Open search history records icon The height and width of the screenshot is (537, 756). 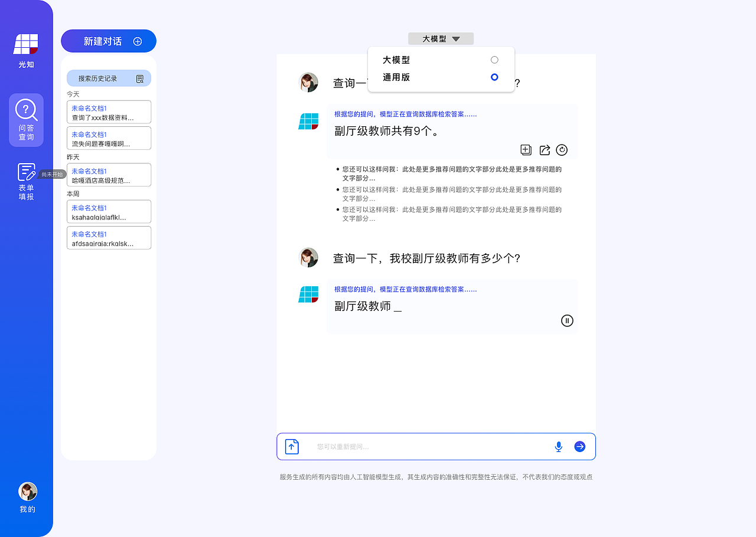(139, 78)
